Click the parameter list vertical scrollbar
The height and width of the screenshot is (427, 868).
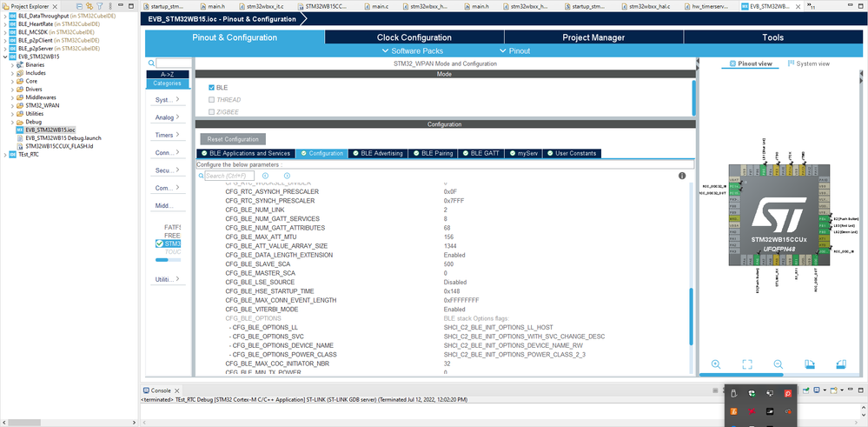coord(691,317)
